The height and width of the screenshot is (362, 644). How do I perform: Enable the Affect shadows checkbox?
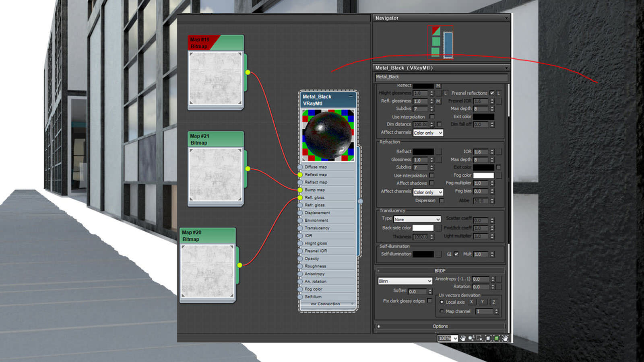point(431,183)
